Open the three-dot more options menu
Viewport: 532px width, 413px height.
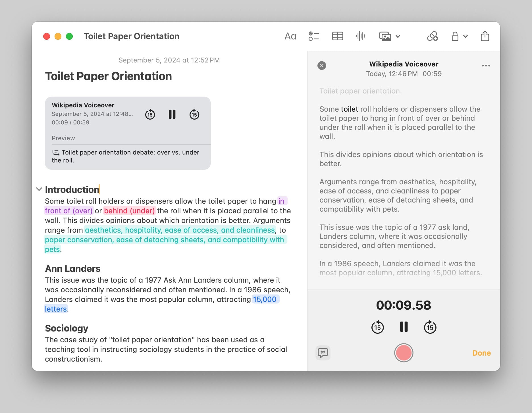click(486, 66)
